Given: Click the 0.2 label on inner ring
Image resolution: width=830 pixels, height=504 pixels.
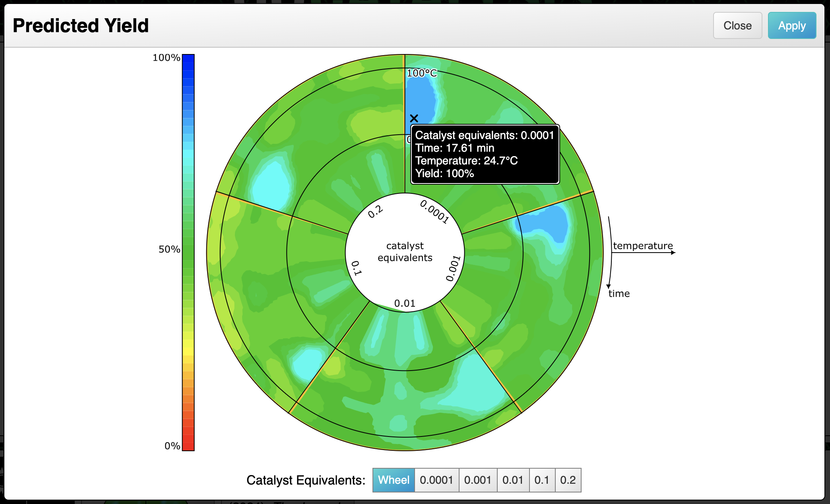Looking at the screenshot, I should [375, 212].
